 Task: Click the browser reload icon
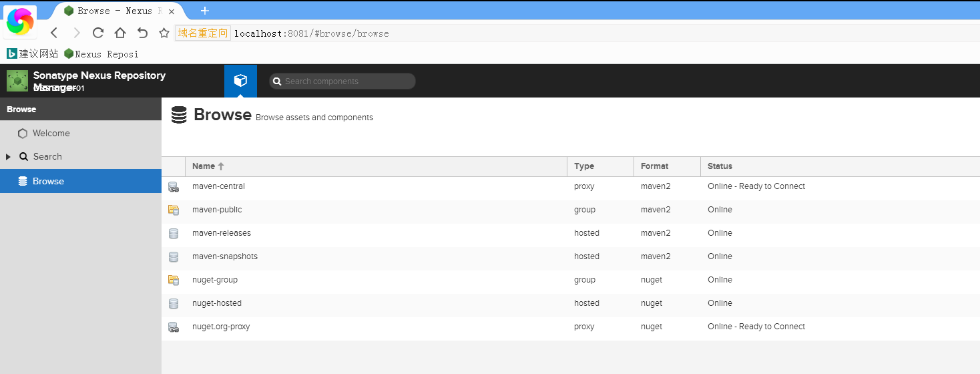pyautogui.click(x=98, y=33)
